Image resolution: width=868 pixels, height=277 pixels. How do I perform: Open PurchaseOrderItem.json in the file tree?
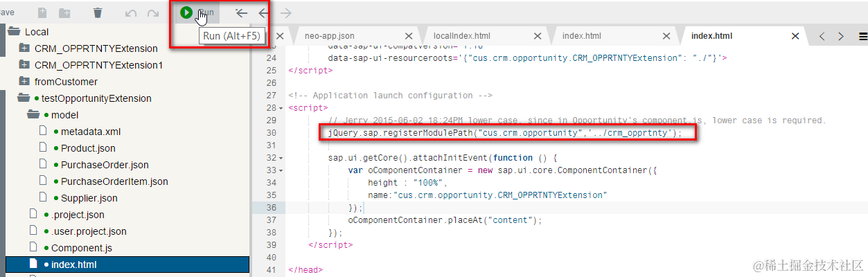click(114, 181)
